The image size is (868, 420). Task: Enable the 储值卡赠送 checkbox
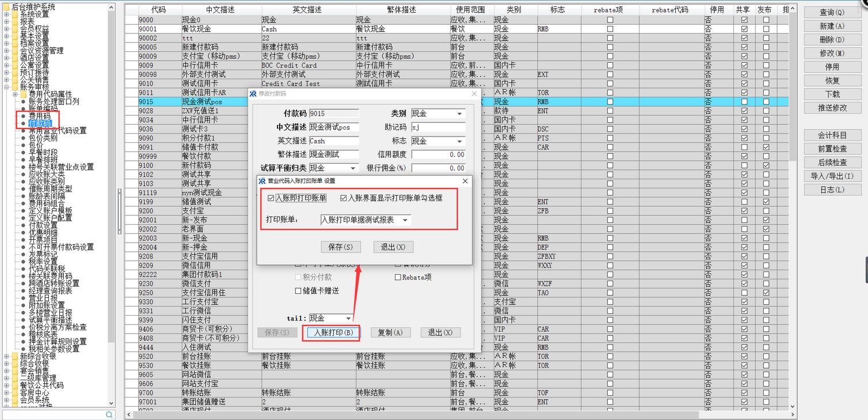click(x=298, y=291)
